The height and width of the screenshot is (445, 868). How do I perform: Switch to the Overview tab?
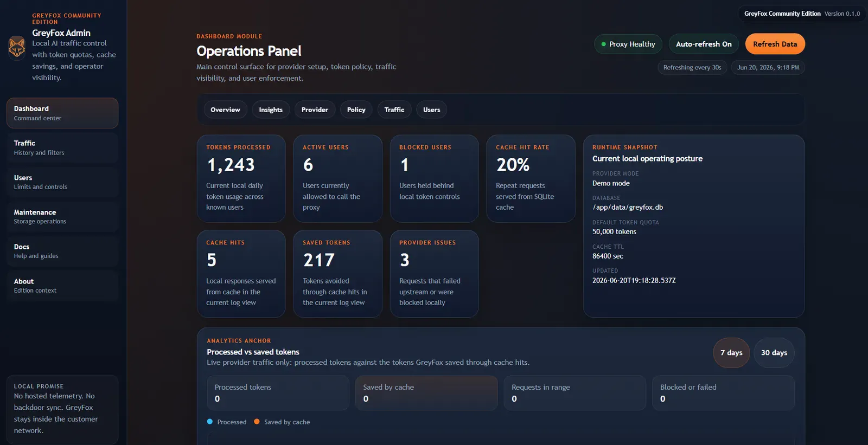(x=225, y=109)
